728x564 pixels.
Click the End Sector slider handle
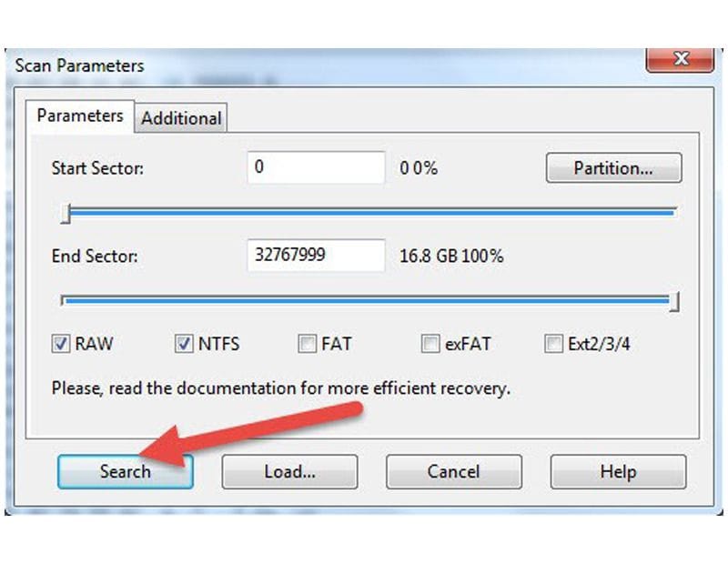[x=674, y=301]
